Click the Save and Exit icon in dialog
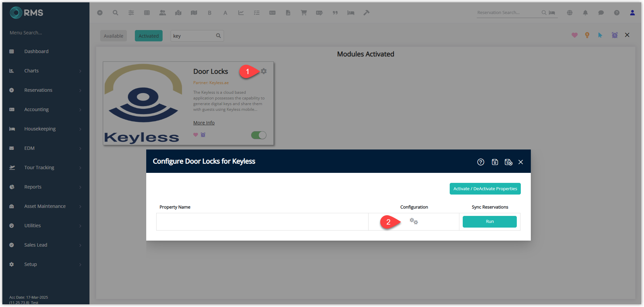644x307 pixels. [x=508, y=162]
